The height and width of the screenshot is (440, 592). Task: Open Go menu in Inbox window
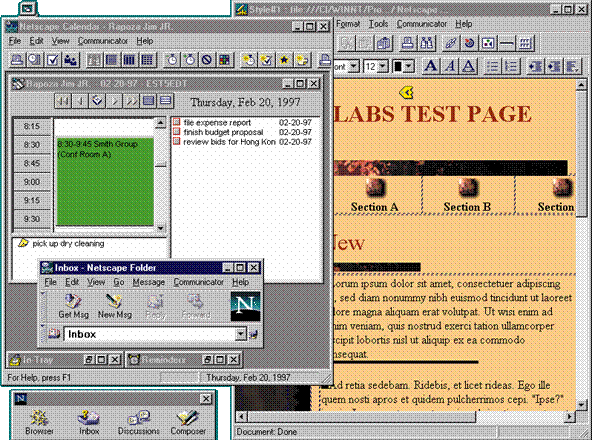click(119, 282)
